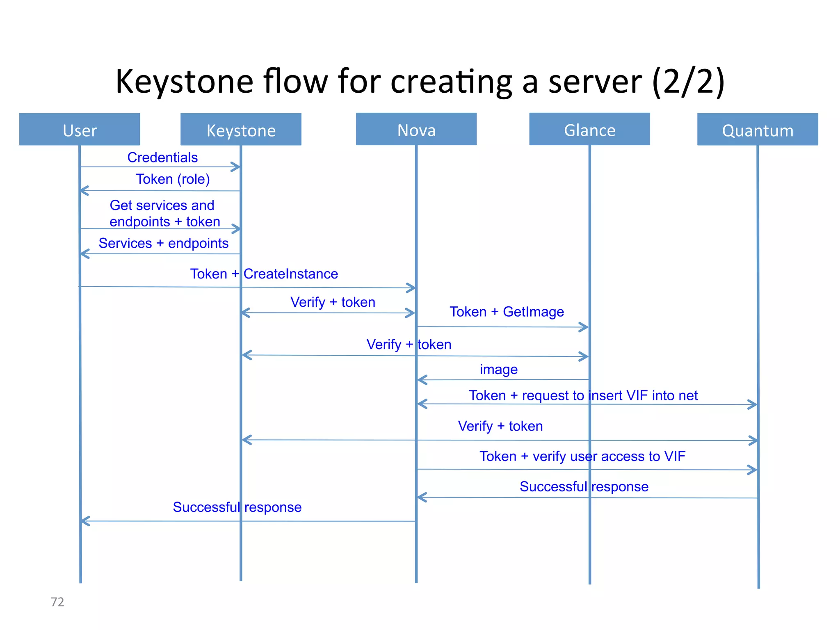This screenshot has height=630, width=840.
Task: Click 'Token + request to insert VIF into net'
Action: tap(583, 395)
